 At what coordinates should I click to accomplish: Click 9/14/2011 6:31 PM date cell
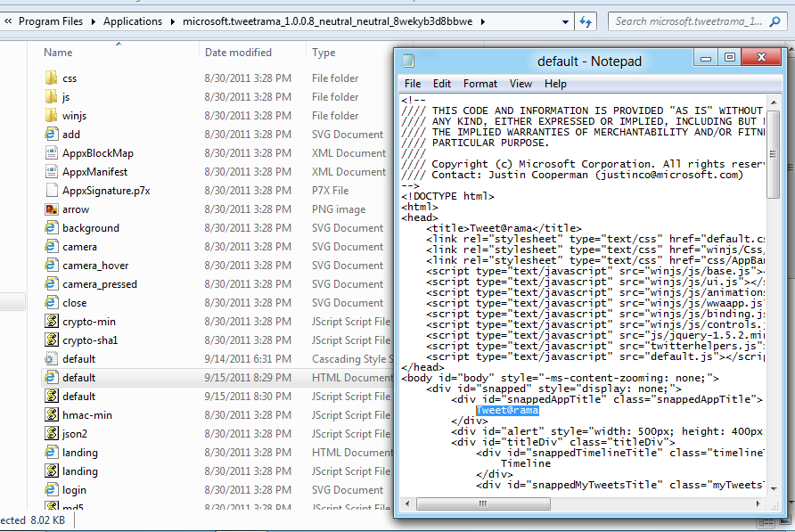(248, 359)
